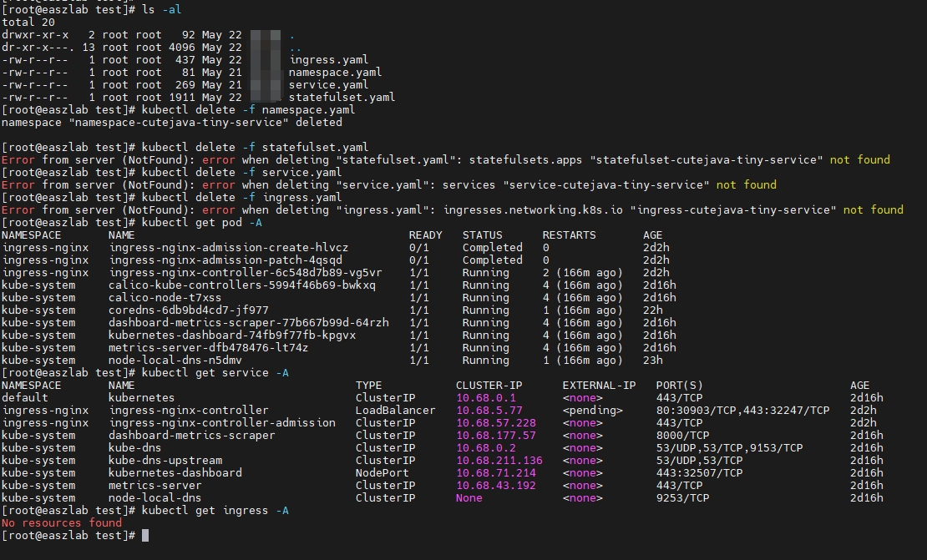Click the namespace deleted confirmation line

[x=171, y=122]
